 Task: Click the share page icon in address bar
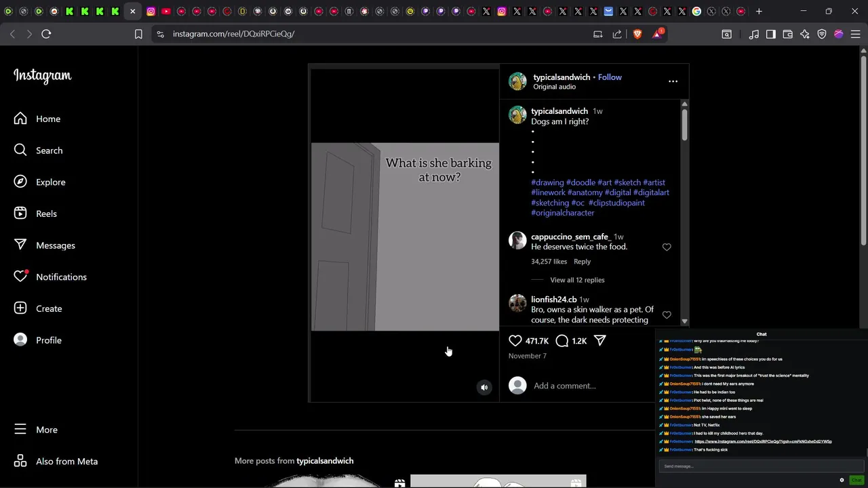pyautogui.click(x=617, y=34)
